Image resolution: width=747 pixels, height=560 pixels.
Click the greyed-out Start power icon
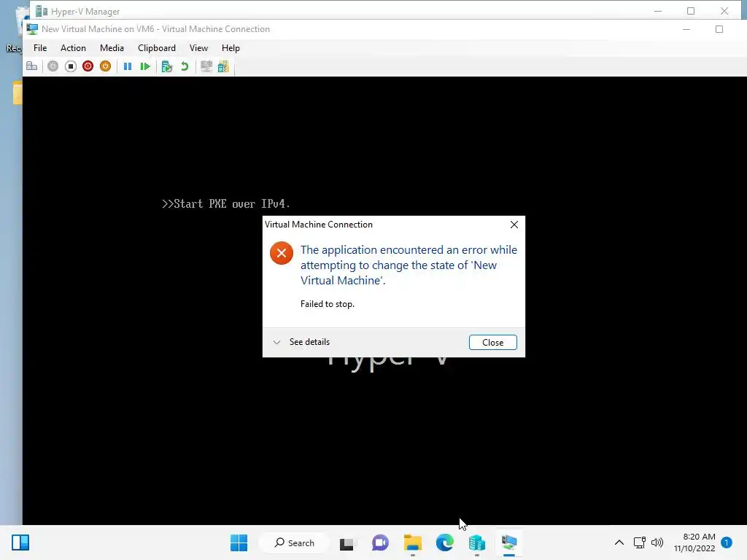pos(53,66)
